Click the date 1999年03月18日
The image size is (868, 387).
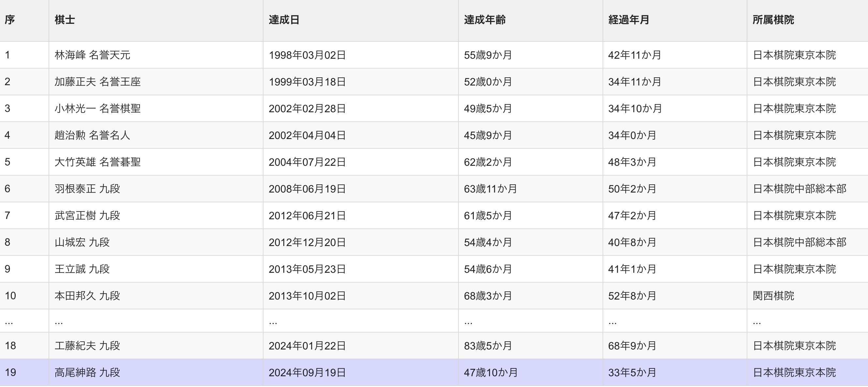pos(307,82)
